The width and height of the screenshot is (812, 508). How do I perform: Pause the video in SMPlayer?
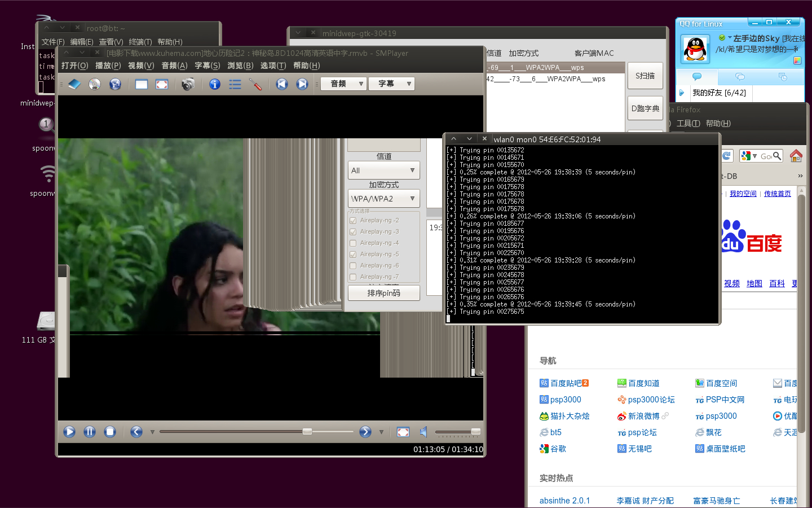coord(90,432)
